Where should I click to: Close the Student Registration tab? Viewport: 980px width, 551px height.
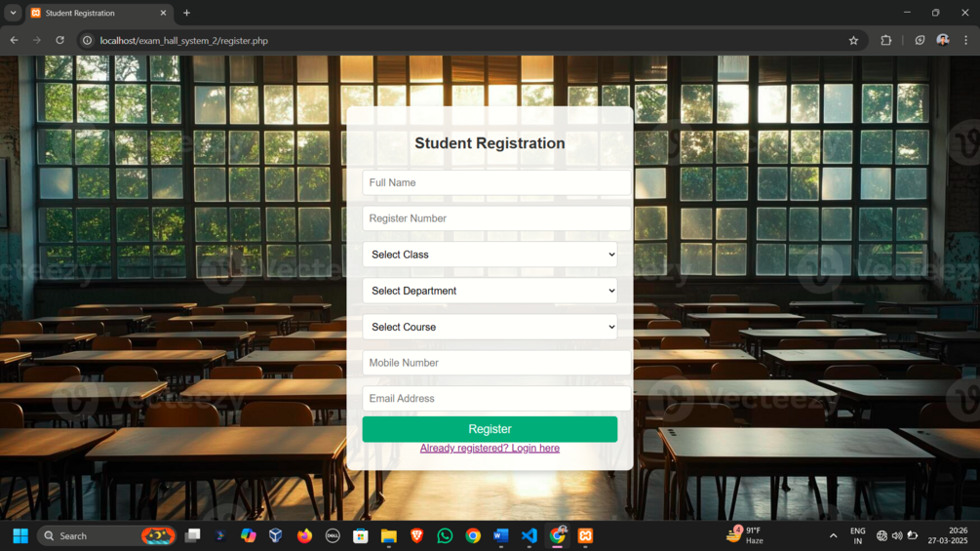(163, 13)
